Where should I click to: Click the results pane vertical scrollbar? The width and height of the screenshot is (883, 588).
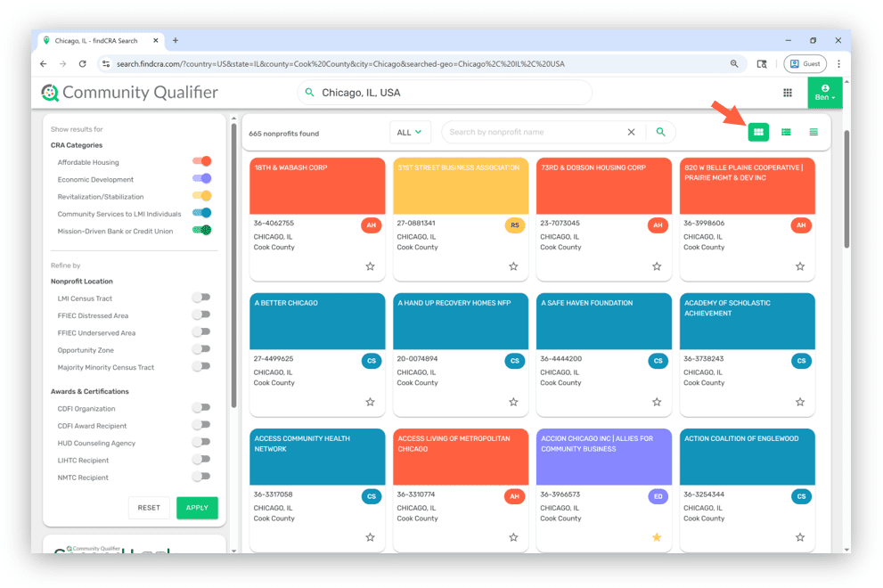tap(846, 189)
